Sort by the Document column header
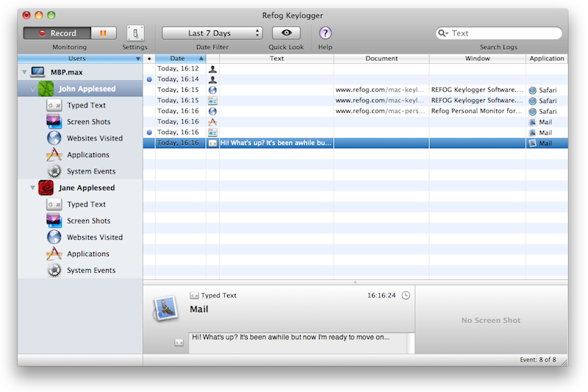588x392 pixels. tap(381, 59)
